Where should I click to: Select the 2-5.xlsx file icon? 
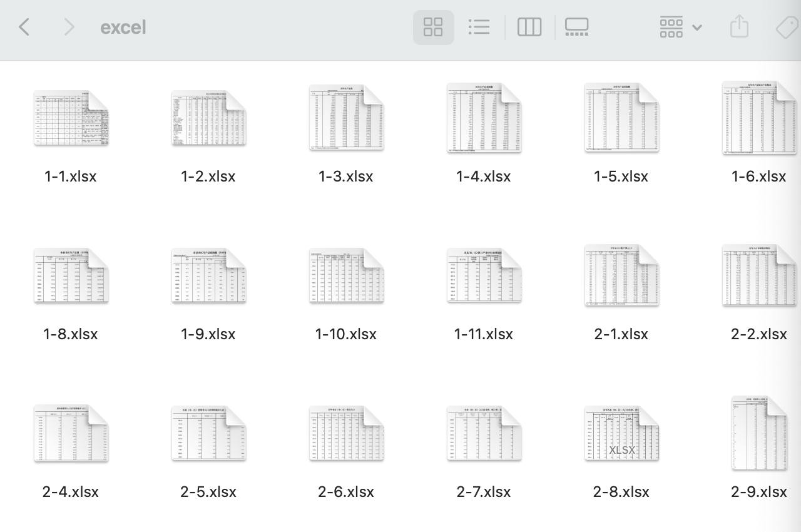click(x=208, y=433)
